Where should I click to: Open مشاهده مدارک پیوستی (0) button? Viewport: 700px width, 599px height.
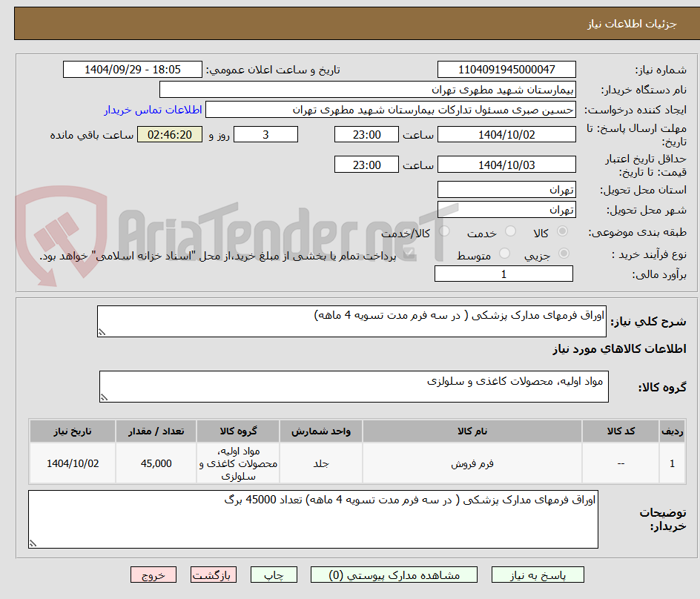click(394, 575)
